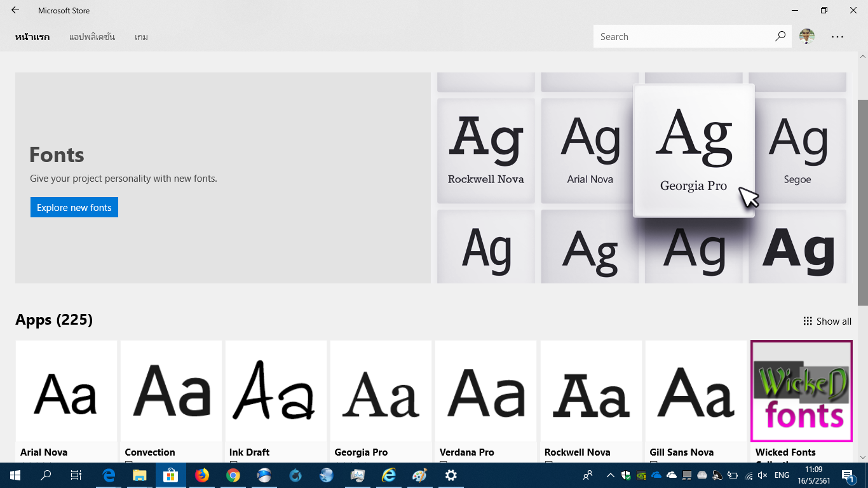
Task: Open Windows search from the taskbar
Action: pos(46,475)
